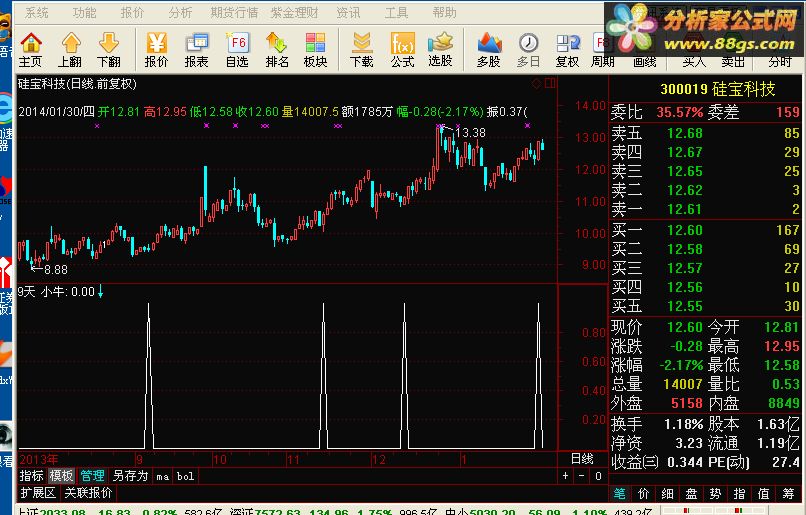
Task: Open the 报价 quotes toolbar icon
Action: (156, 49)
